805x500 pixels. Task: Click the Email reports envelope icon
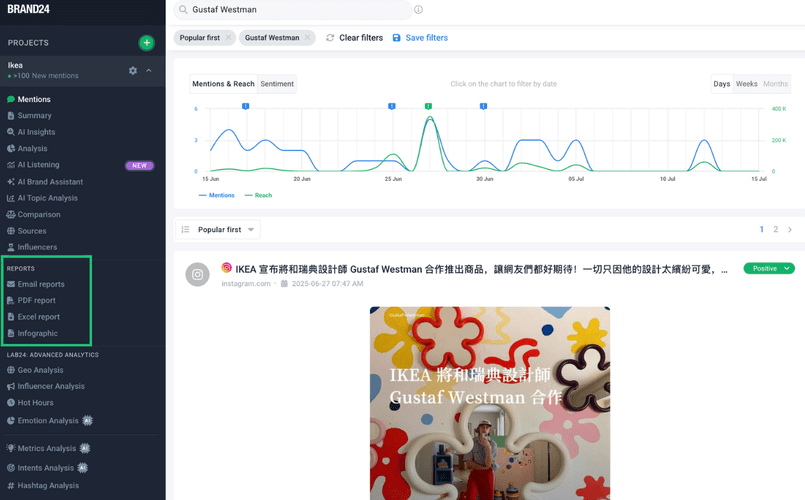click(x=11, y=284)
